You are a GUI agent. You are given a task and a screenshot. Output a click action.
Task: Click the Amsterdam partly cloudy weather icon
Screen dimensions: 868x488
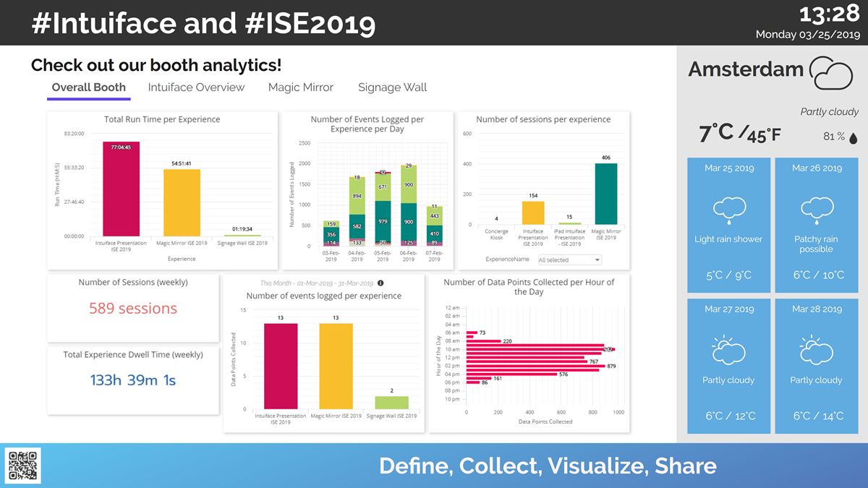(831, 72)
